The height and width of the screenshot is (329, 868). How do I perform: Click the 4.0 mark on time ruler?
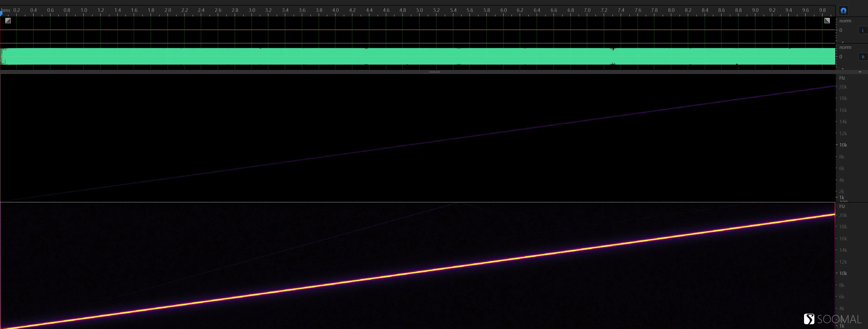click(336, 10)
